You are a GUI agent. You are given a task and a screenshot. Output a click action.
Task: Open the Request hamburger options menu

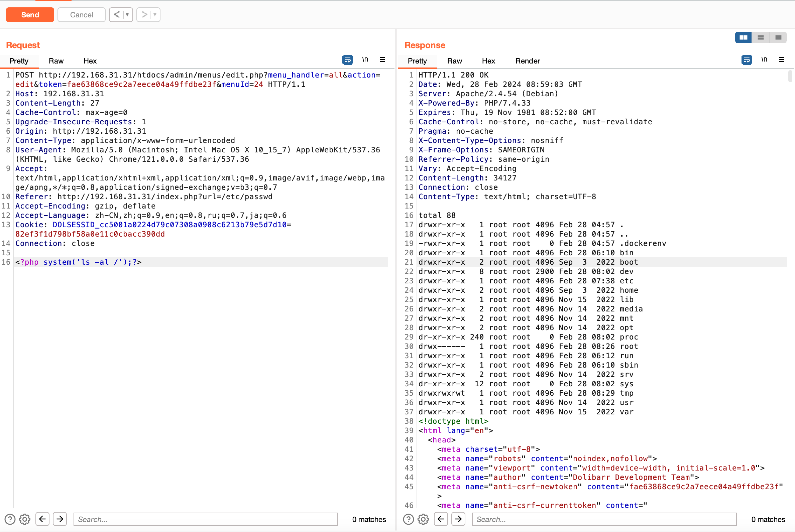(382, 60)
